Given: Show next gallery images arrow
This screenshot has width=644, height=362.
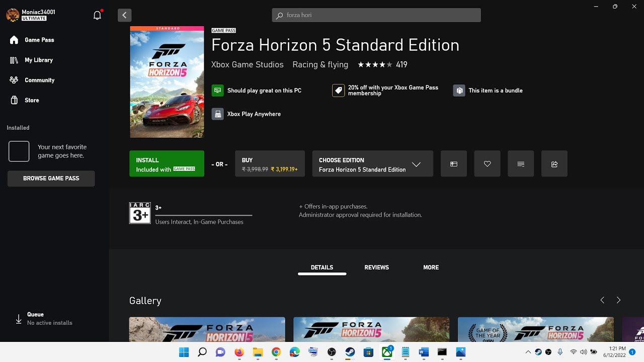Looking at the screenshot, I should tap(618, 300).
